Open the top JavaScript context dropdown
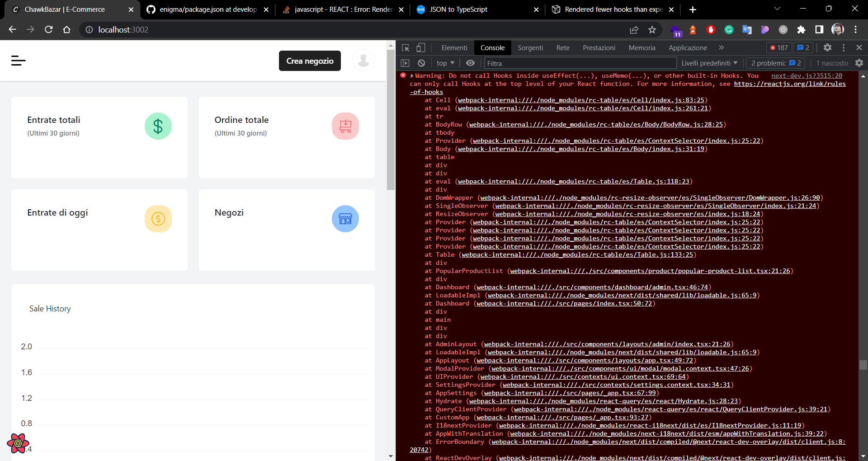The width and height of the screenshot is (868, 461). [x=445, y=63]
